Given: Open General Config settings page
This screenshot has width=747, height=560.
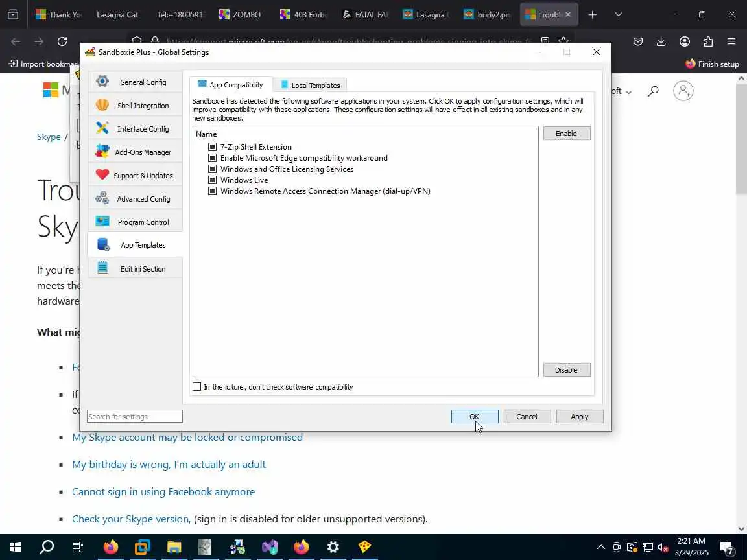Looking at the screenshot, I should click(136, 82).
